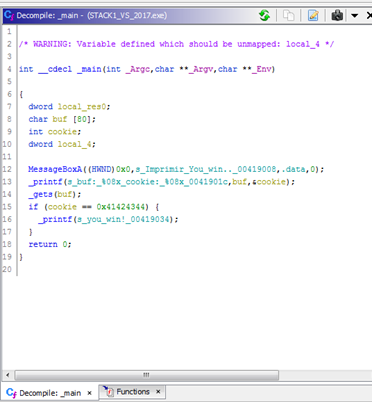The height and width of the screenshot is (402, 372).
Task: Click the _printf call on line 16
Action: pos(55,219)
